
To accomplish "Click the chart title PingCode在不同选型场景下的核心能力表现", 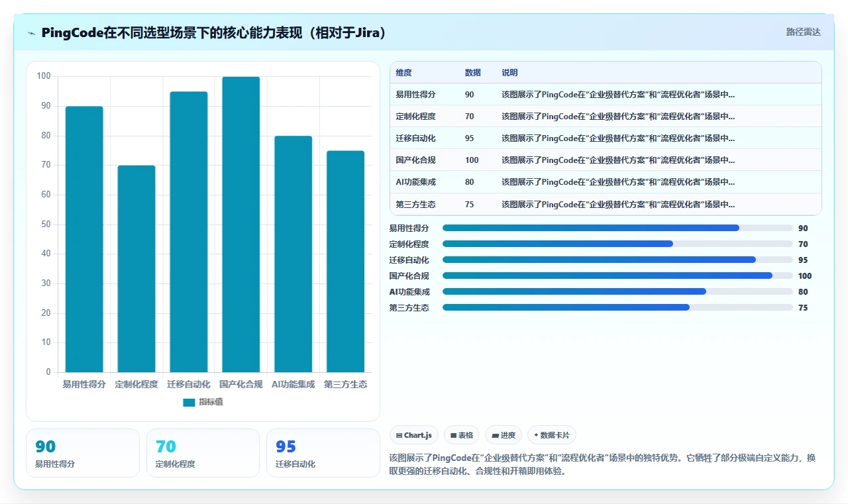I will click(x=214, y=32).
